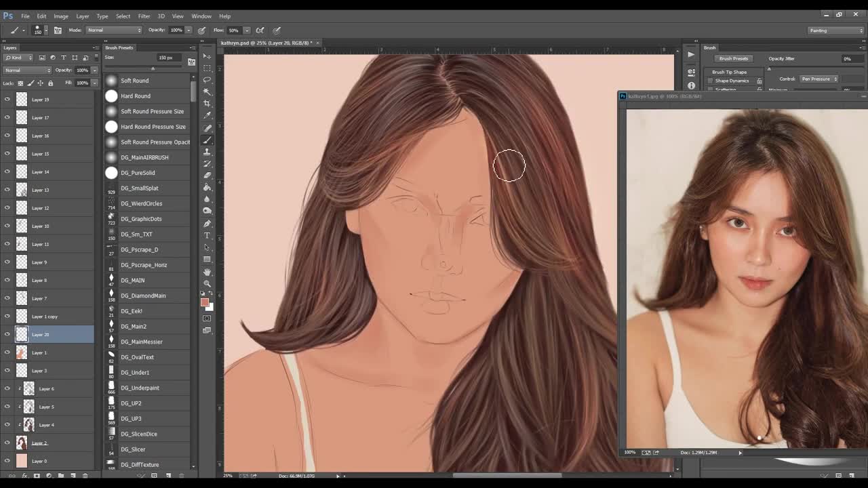
Task: Toggle visibility of Layer 16
Action: 7,136
